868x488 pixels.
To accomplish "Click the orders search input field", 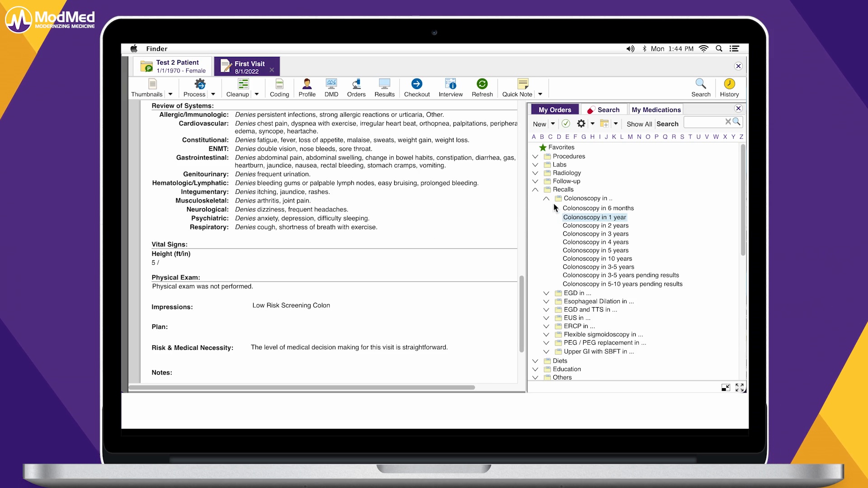I will click(704, 122).
